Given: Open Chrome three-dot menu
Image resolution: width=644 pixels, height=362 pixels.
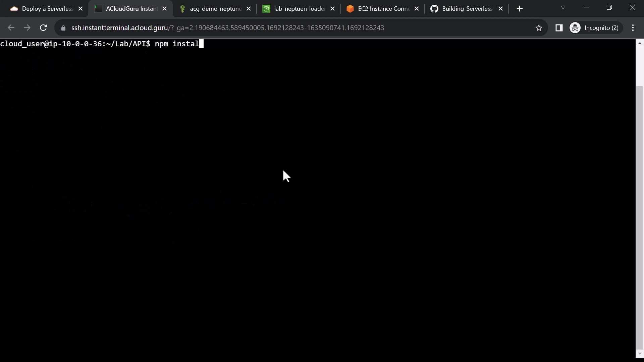Looking at the screenshot, I should coord(633,28).
